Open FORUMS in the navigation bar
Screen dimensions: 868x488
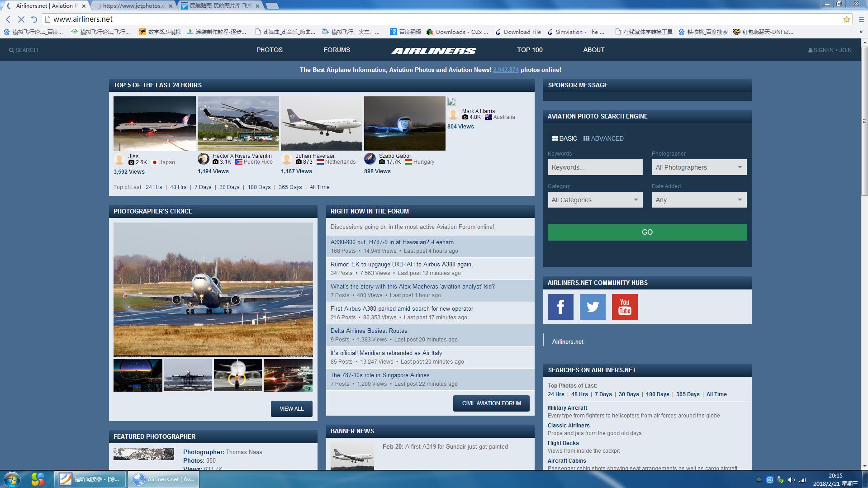337,50
